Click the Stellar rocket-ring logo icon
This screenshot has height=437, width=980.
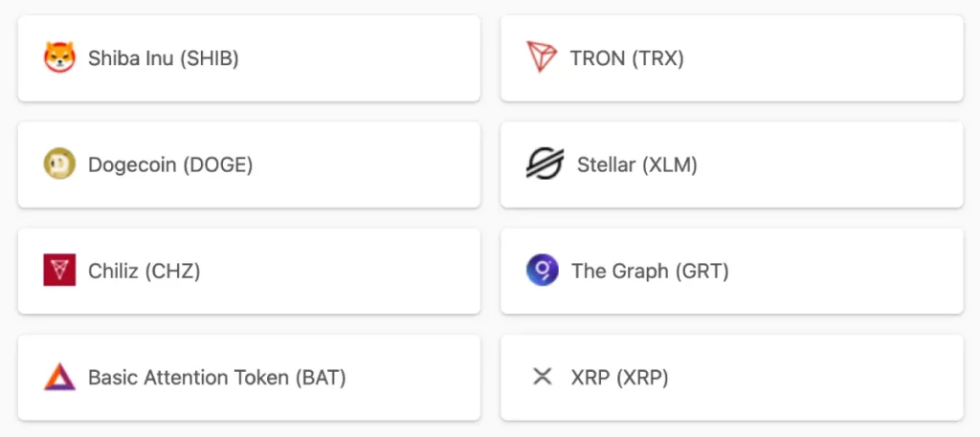545,164
